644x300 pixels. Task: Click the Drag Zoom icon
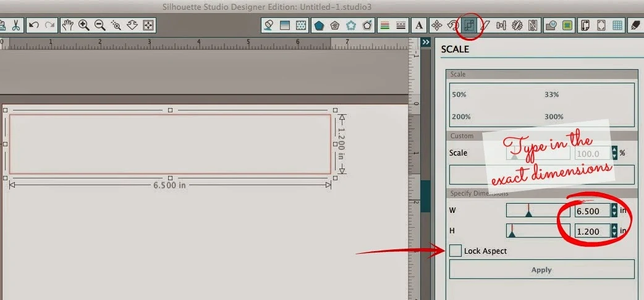click(x=132, y=25)
